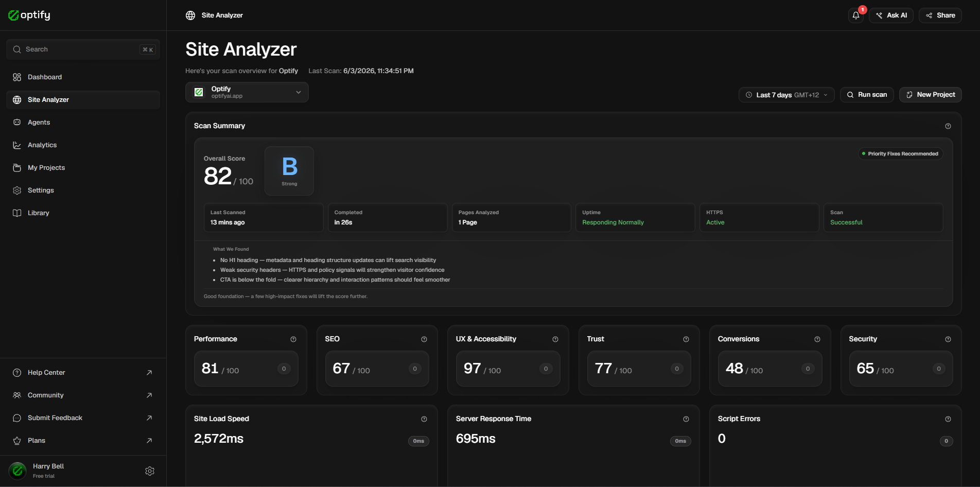Click the Script Errors 0 badge

(946, 441)
